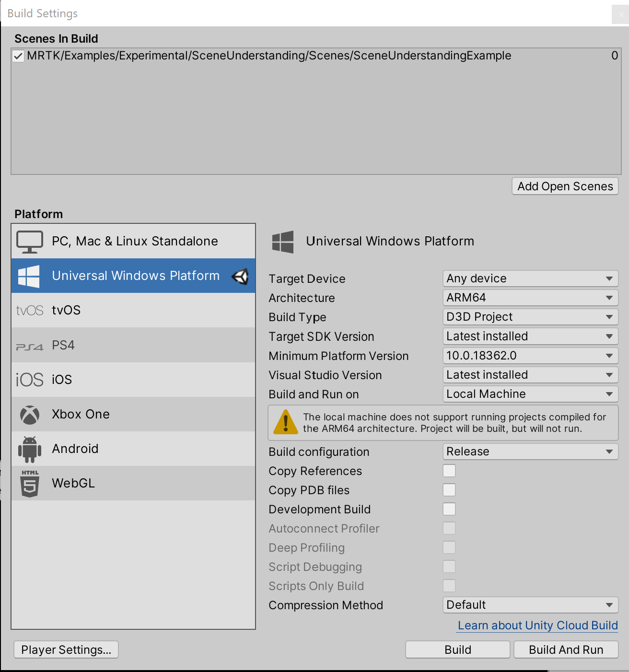The image size is (629, 672).
Task: Click the Windows logo beside the settings header
Action: click(283, 242)
